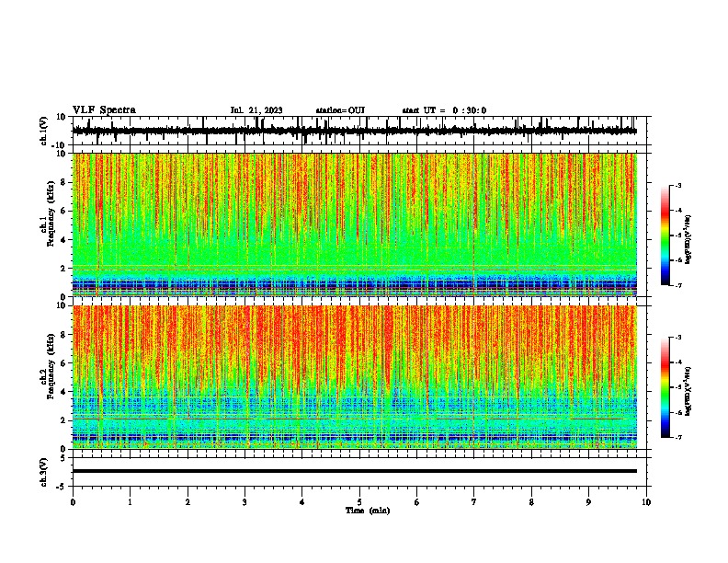Click the 'Time (min)' axis label

point(368,511)
